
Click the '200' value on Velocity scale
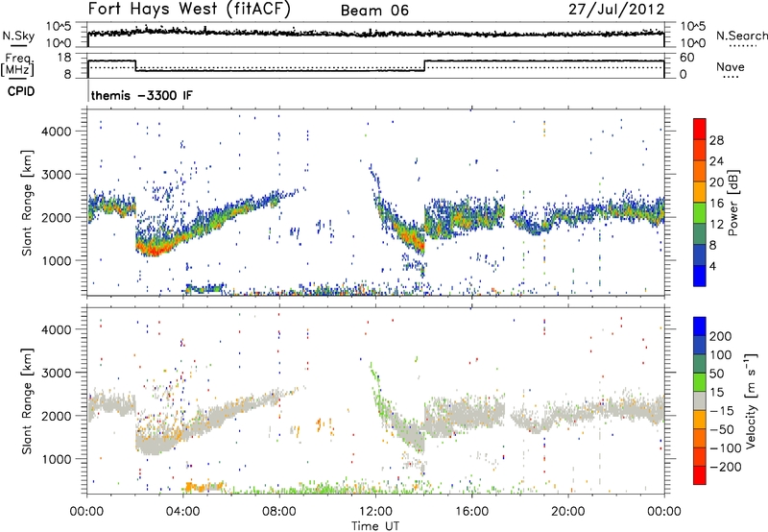click(721, 336)
